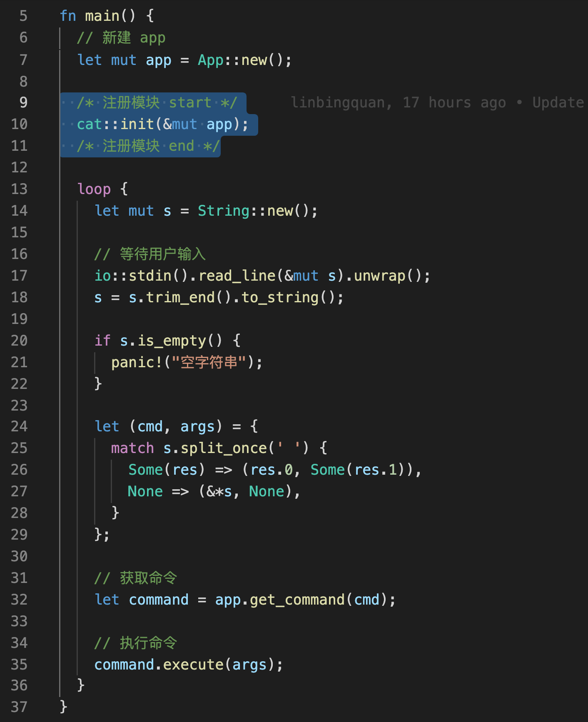Click line number 9 in the gutter
Viewport: 588px width, 722px height.
tap(23, 102)
